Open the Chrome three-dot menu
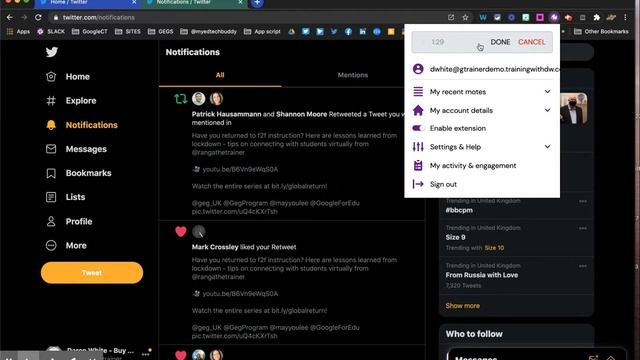This screenshot has height=360, width=640. point(625,18)
